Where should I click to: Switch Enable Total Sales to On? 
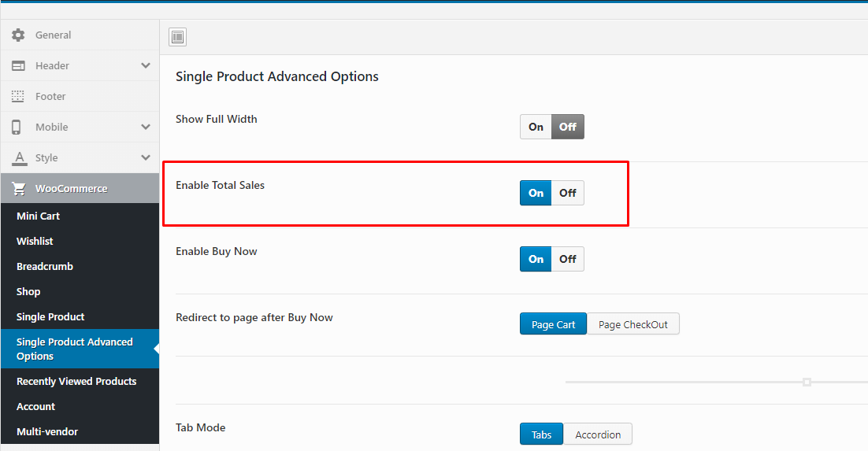536,193
